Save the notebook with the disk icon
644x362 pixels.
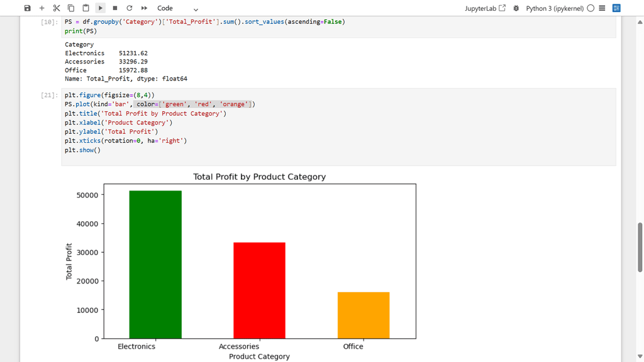[27, 8]
